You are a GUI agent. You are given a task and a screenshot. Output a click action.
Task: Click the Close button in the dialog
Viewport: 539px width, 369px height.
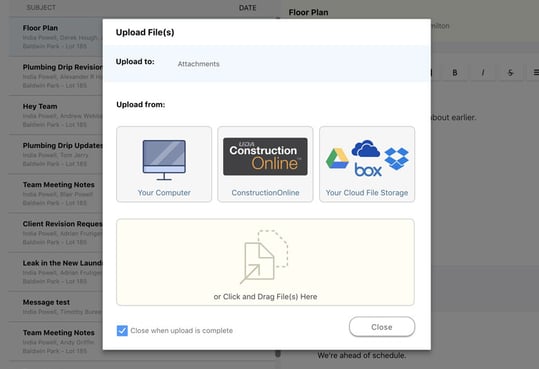coord(382,327)
